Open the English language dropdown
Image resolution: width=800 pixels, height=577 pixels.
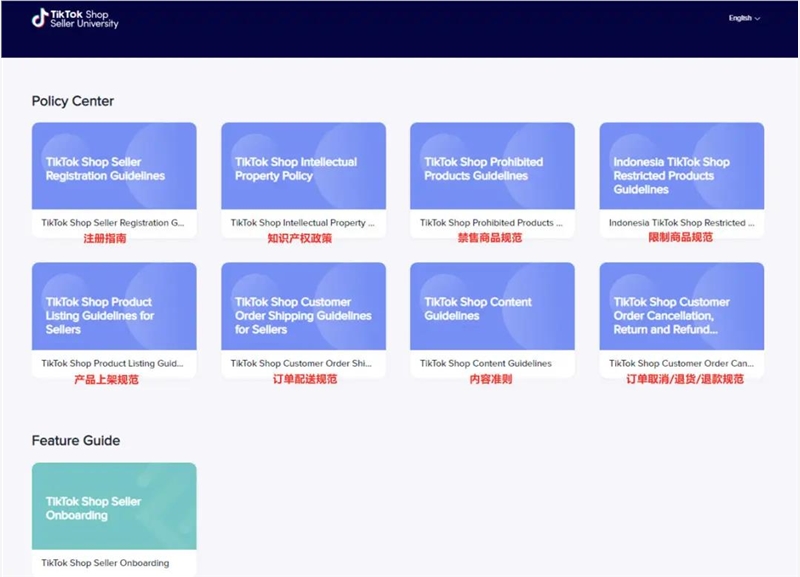click(744, 18)
